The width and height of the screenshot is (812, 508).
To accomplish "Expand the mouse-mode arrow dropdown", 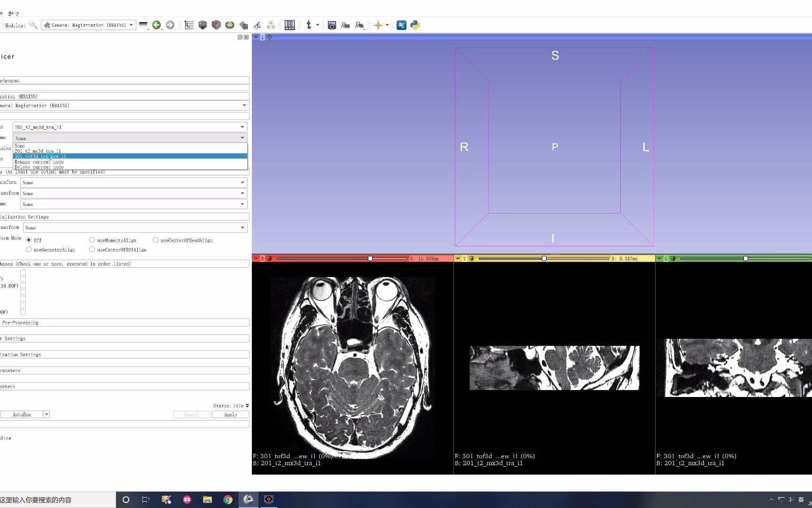I will [318, 25].
